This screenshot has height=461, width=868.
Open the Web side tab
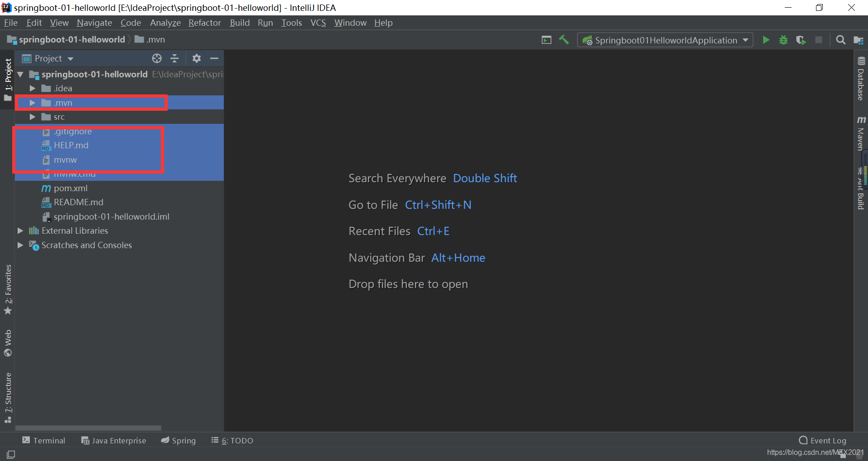(x=8, y=343)
